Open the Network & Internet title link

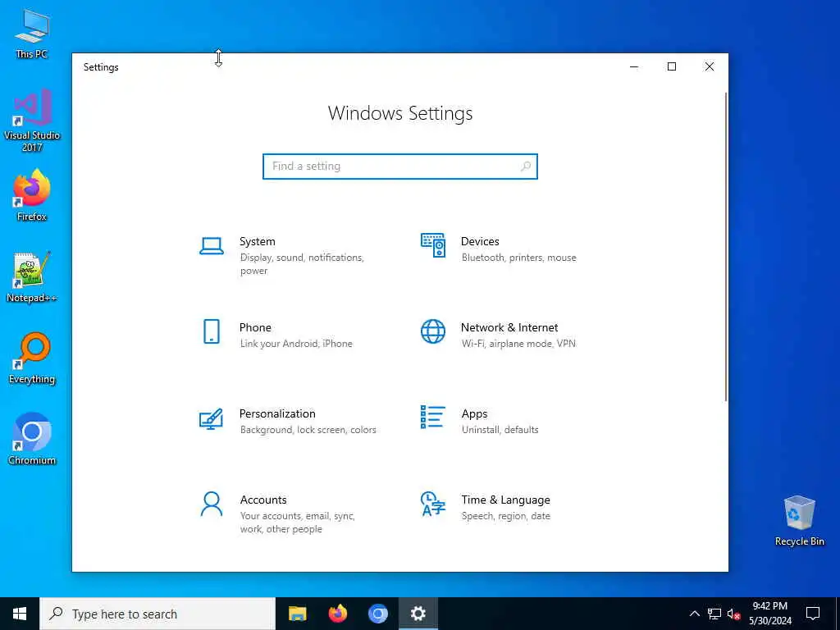[509, 327]
